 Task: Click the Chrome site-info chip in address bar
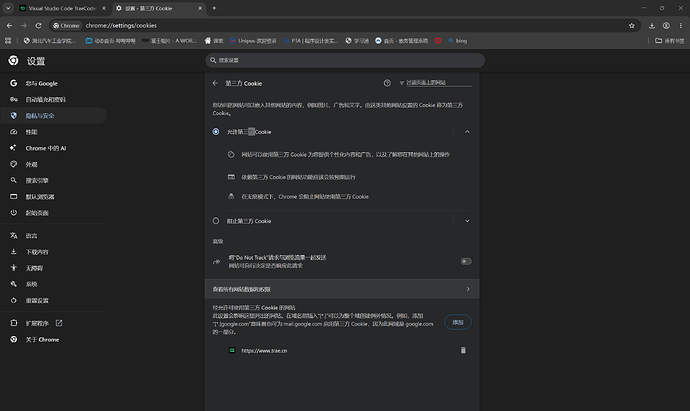coord(66,26)
